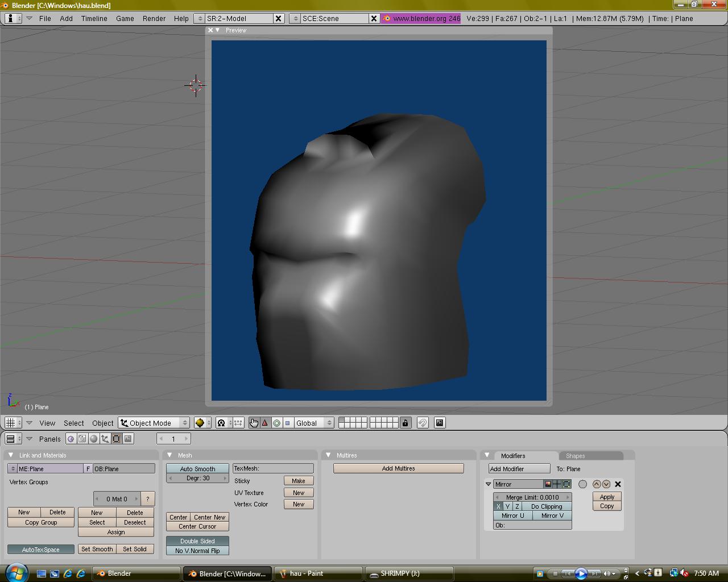Enable Do Clipping in Mirror modifier
This screenshot has width=728, height=582.
(x=546, y=506)
